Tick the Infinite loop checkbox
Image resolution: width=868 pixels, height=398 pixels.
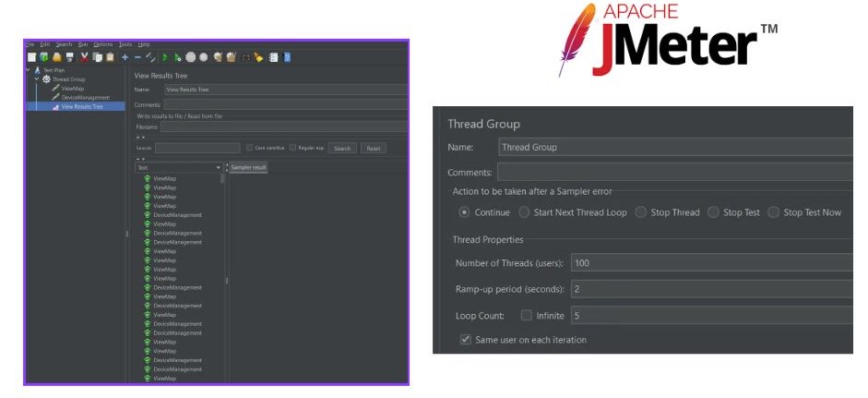527,316
